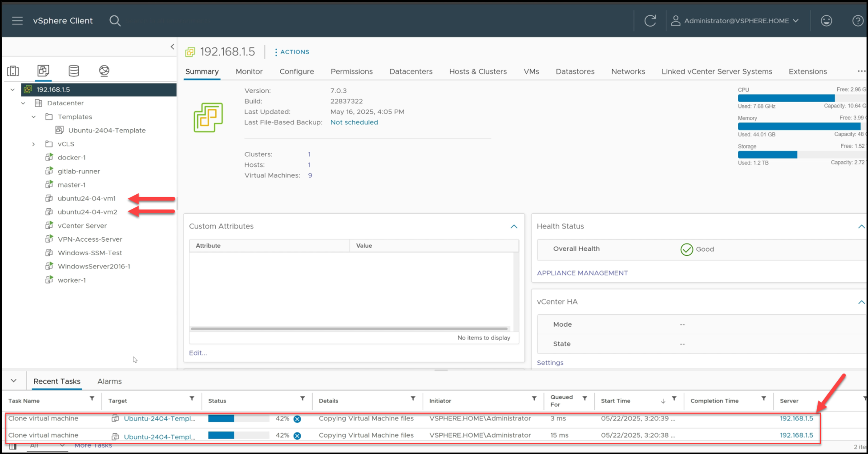The image size is (868, 454).
Task: Select the VMs and Templates inventory icon
Action: [43, 71]
